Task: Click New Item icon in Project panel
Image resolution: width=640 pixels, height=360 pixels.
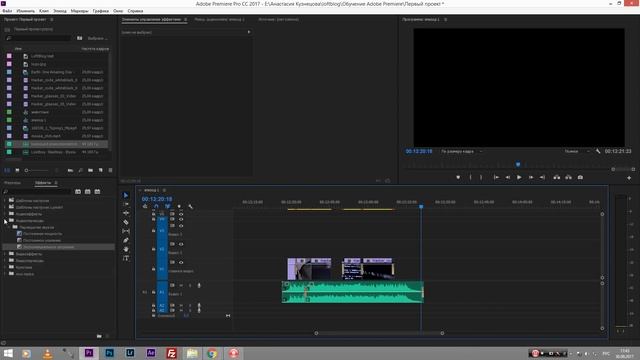Action: (x=101, y=170)
